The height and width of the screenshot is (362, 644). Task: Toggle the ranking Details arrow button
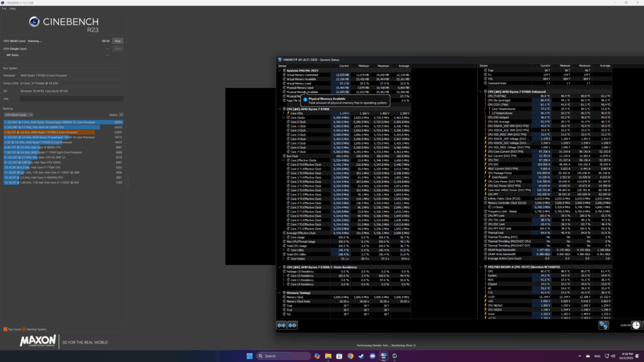(121, 115)
